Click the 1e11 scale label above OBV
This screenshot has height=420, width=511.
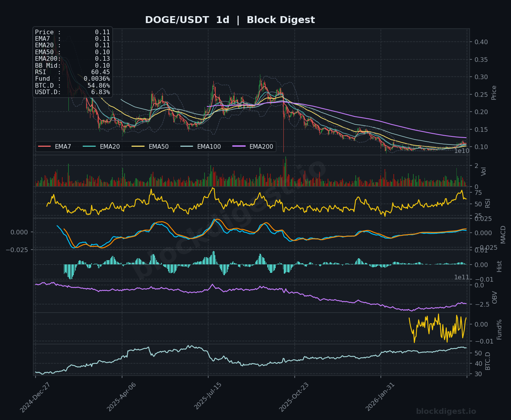point(462,277)
